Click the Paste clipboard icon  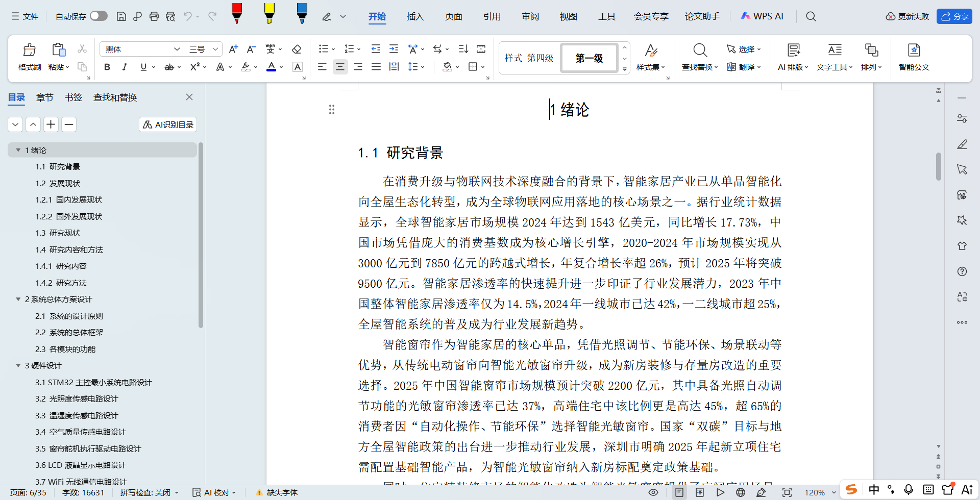click(59, 50)
